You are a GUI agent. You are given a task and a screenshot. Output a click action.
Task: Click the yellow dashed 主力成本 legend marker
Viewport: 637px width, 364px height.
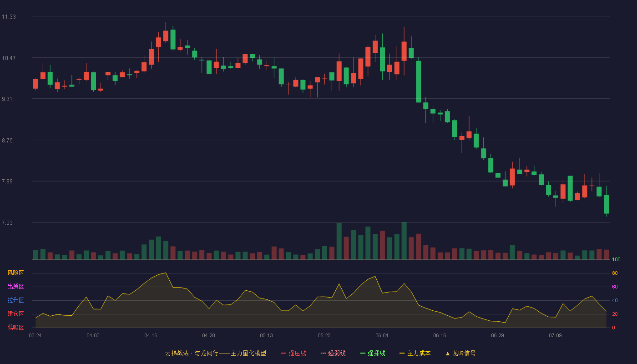point(402,353)
